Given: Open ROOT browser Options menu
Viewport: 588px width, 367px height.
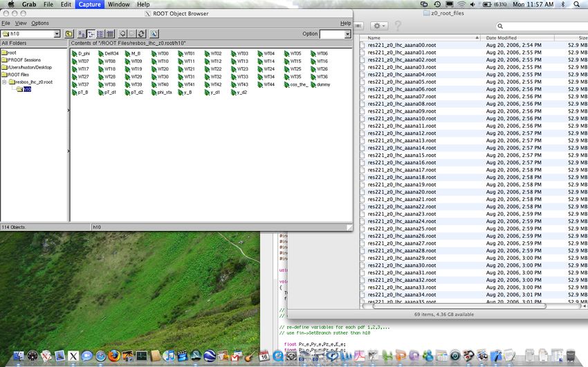Looking at the screenshot, I should (39, 23).
